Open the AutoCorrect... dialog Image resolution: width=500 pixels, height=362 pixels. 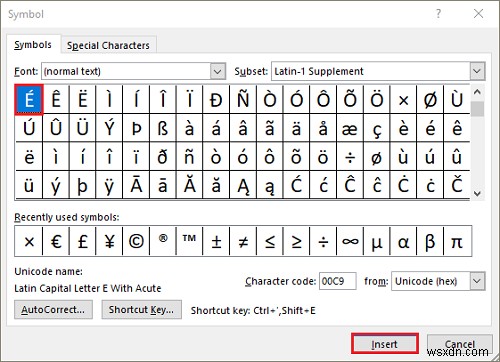click(53, 310)
